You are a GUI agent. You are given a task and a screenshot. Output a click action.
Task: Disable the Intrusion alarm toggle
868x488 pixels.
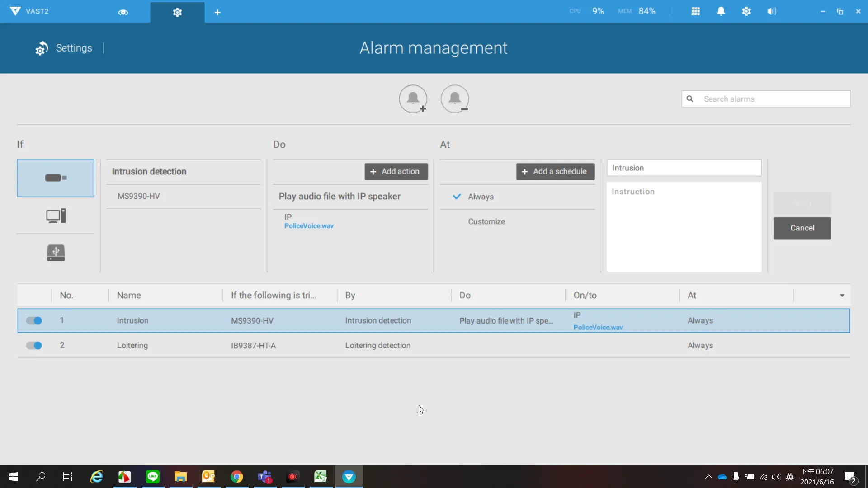click(34, 320)
